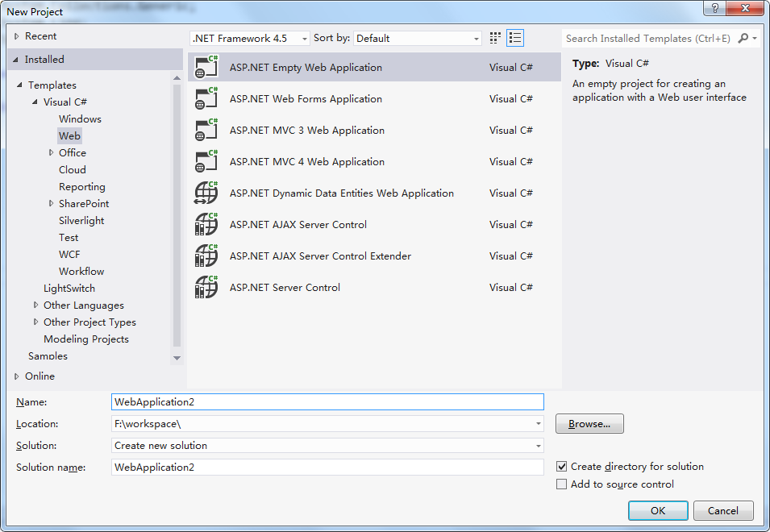This screenshot has width=770, height=532.
Task: Collapse the Templates tree node
Action: 19,85
